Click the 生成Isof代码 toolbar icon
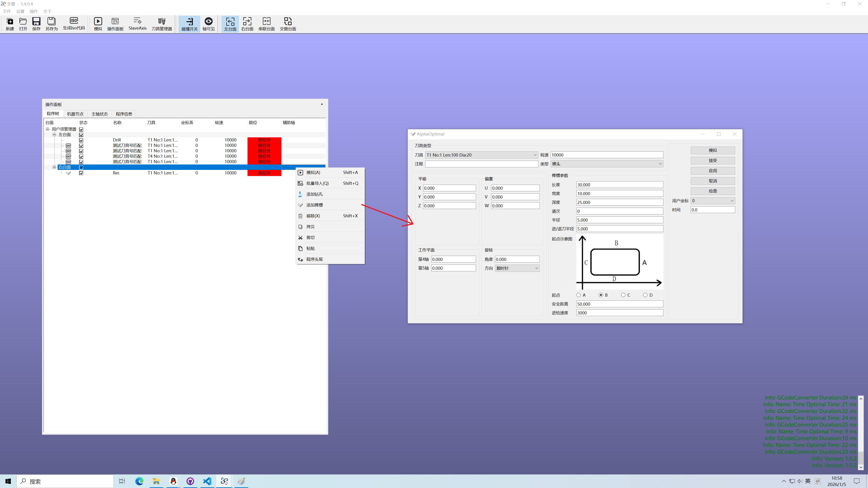This screenshot has width=868, height=488. tap(74, 21)
